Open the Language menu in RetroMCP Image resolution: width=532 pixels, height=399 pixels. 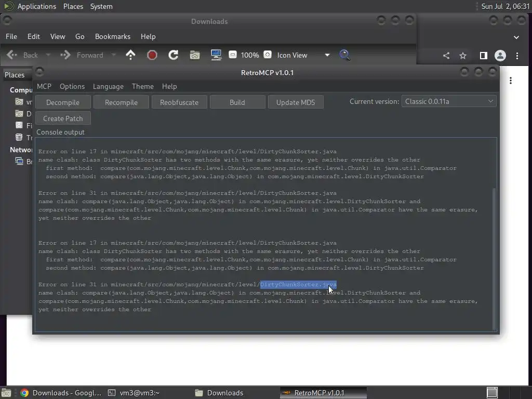pyautogui.click(x=108, y=86)
